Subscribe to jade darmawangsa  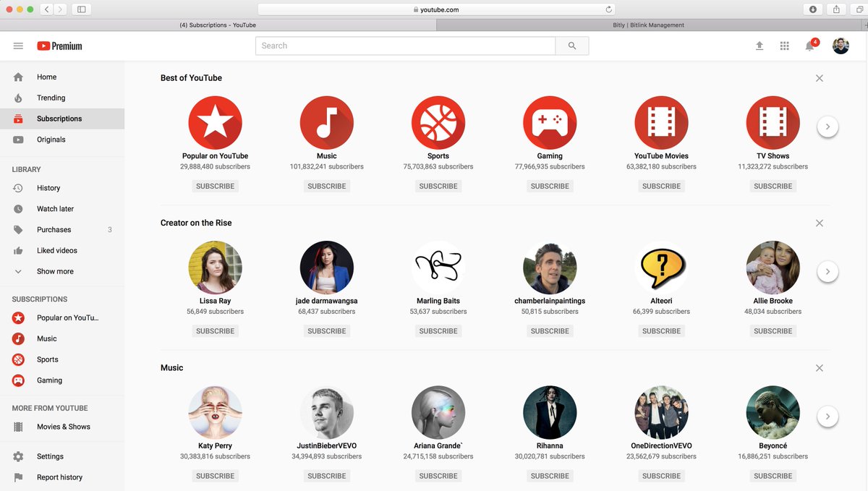(x=327, y=331)
